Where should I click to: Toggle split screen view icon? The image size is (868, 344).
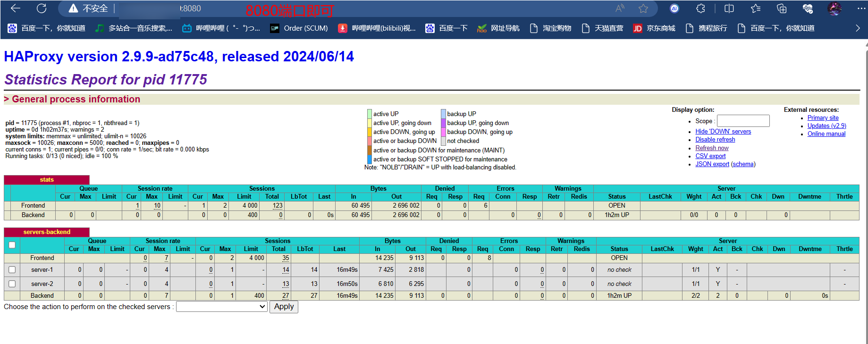[729, 8]
